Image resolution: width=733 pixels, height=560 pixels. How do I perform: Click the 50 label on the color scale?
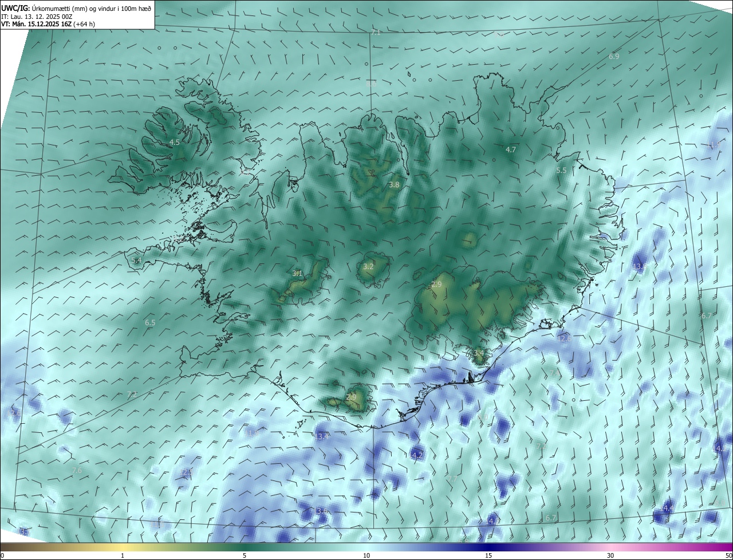point(728,555)
